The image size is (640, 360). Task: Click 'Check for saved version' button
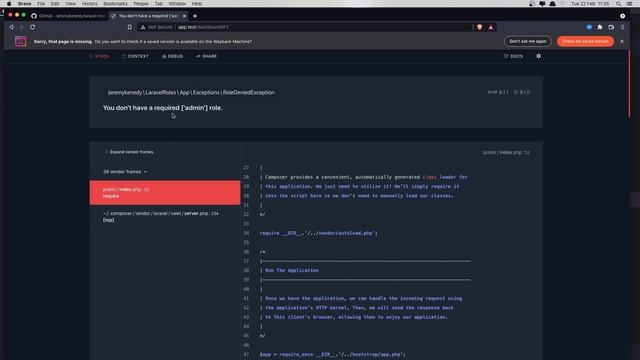[x=585, y=41]
